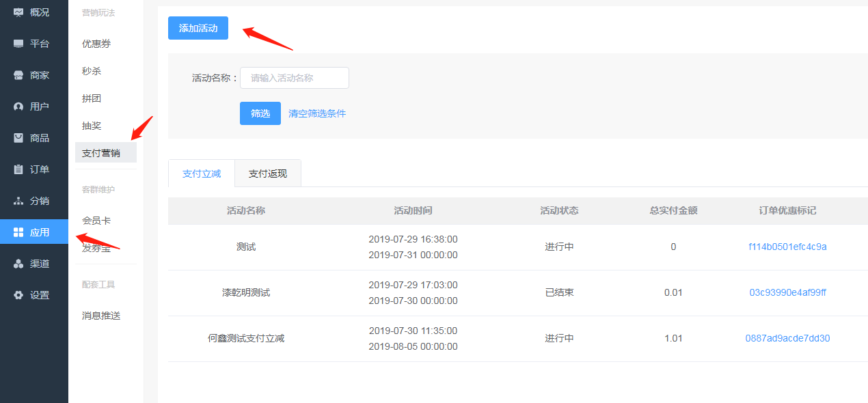Click the start time 2019-07-29 17:03:00

(x=413, y=285)
